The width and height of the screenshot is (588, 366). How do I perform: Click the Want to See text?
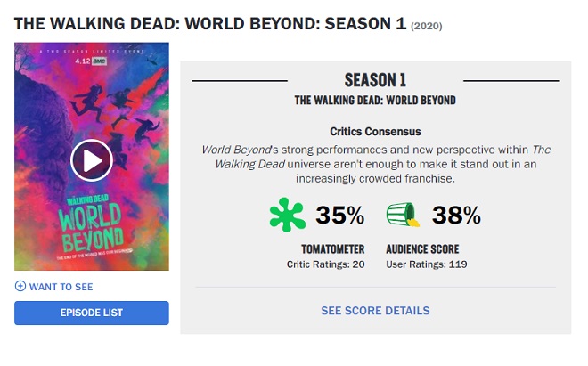click(x=61, y=287)
